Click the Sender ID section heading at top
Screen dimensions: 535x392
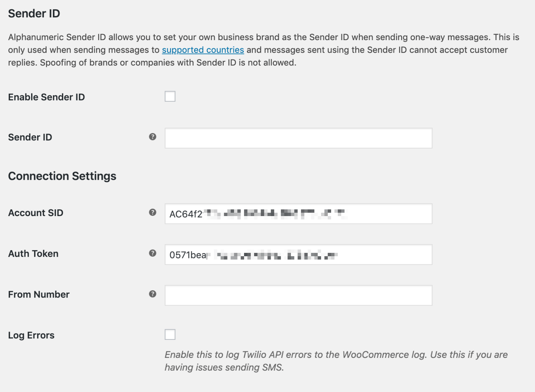pos(34,14)
